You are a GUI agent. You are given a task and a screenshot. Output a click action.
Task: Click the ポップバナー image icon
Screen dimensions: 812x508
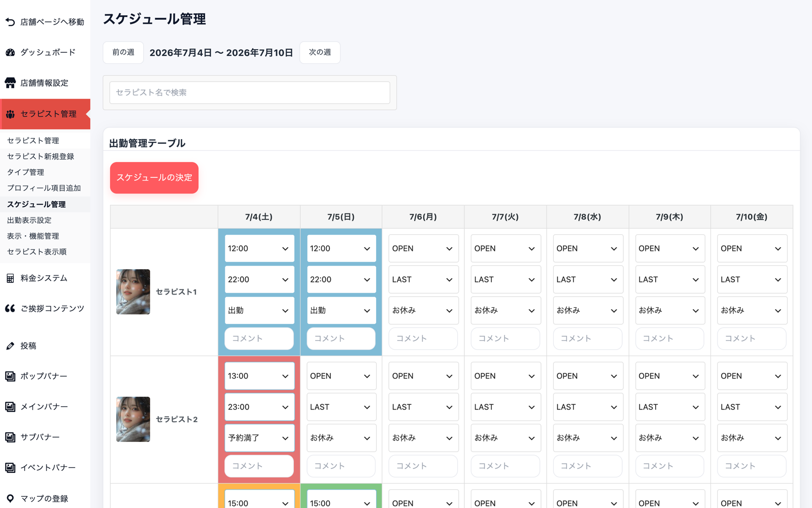click(x=10, y=376)
